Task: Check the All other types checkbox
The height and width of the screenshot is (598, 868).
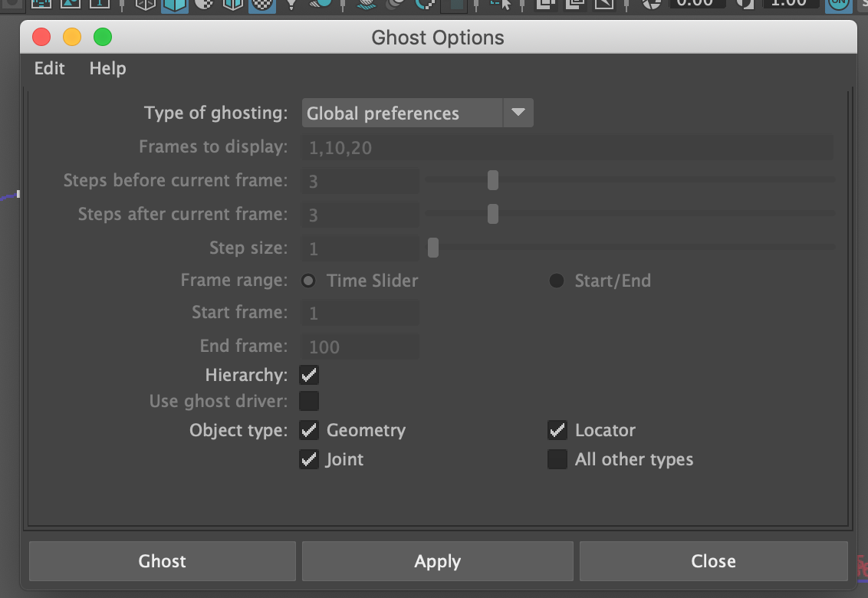Action: click(x=557, y=459)
